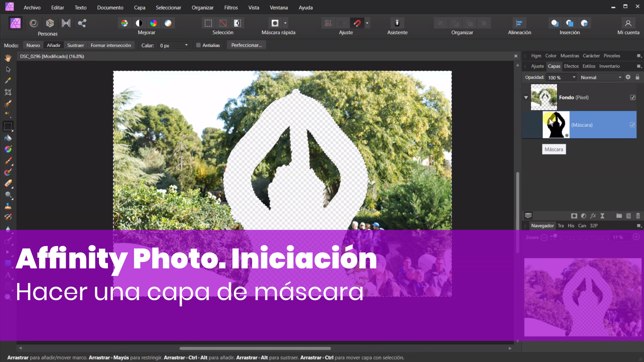Open the Seleccionar menu
Viewport: 644px width, 362px height.
168,7
